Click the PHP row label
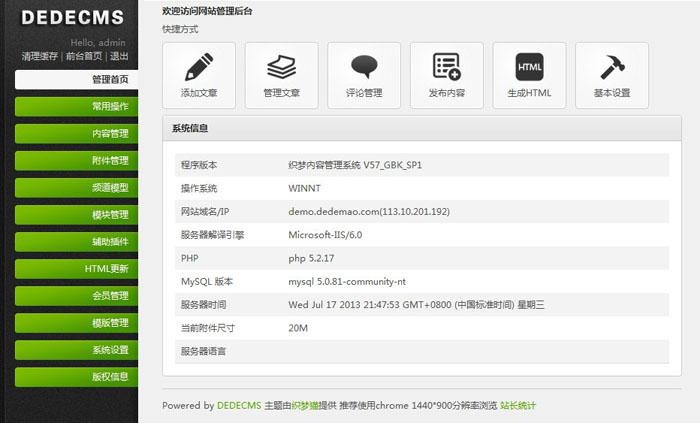The width and height of the screenshot is (700, 423). coord(190,258)
